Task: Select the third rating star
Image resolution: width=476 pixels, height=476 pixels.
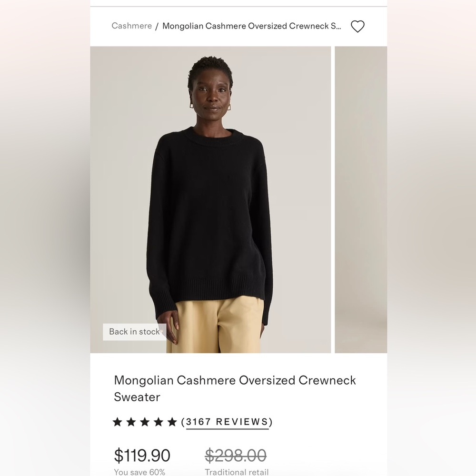Action: tap(145, 422)
